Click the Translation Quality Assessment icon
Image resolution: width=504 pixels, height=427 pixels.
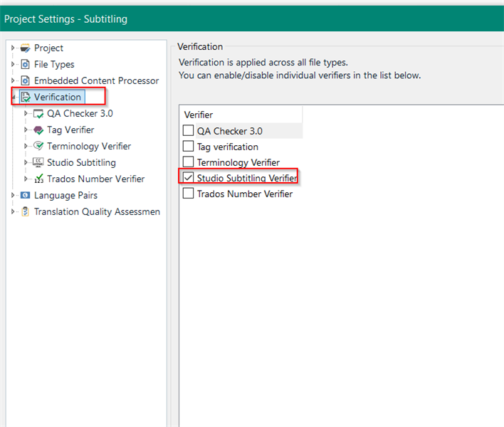(25, 212)
